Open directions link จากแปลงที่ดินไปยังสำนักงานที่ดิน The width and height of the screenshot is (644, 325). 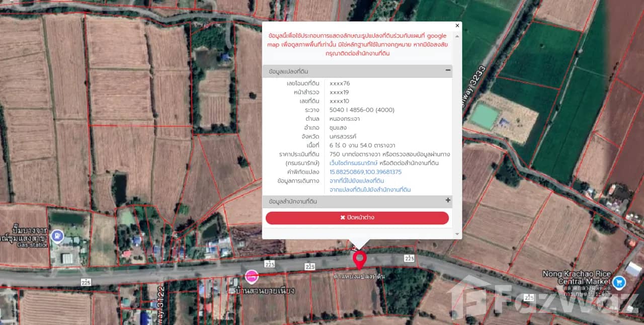(370, 190)
